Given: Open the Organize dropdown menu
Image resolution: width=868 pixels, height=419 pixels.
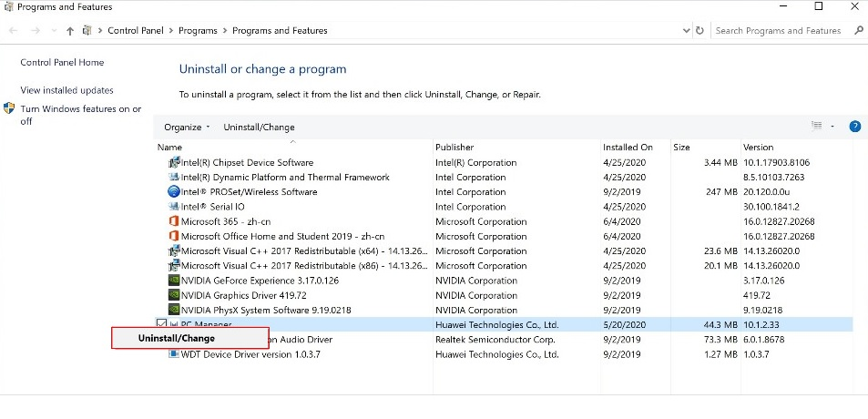Looking at the screenshot, I should click(x=186, y=127).
